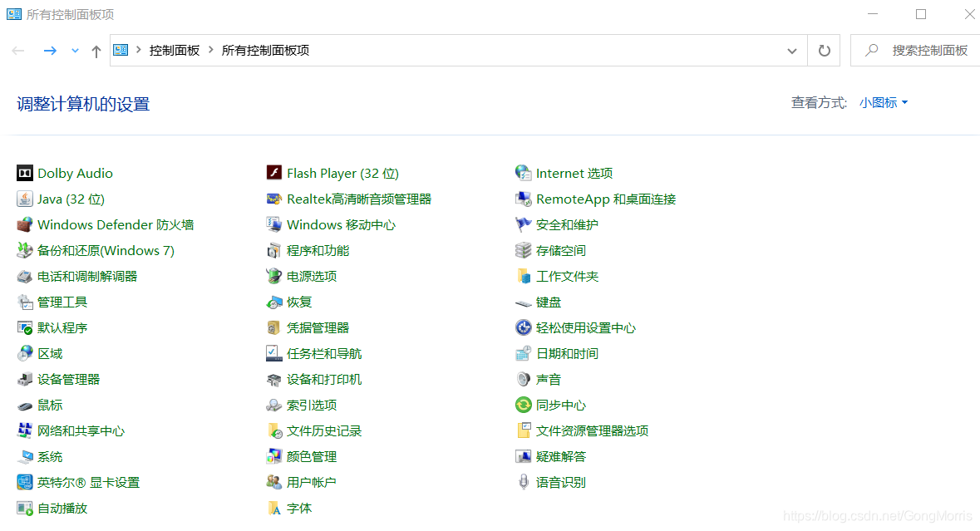Click the 安全和维护 flag icon

(523, 224)
